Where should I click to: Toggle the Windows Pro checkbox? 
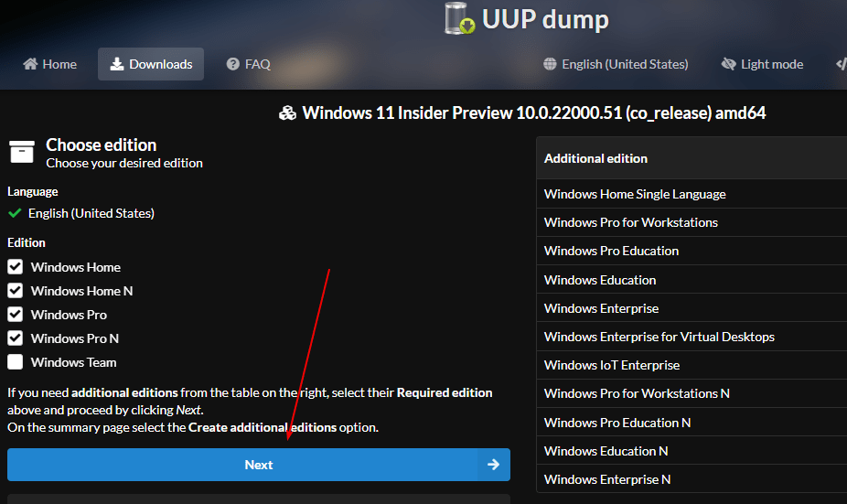(16, 315)
